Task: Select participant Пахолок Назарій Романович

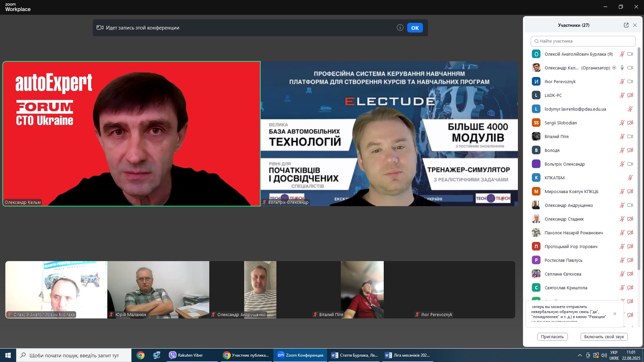Action: tap(583, 233)
